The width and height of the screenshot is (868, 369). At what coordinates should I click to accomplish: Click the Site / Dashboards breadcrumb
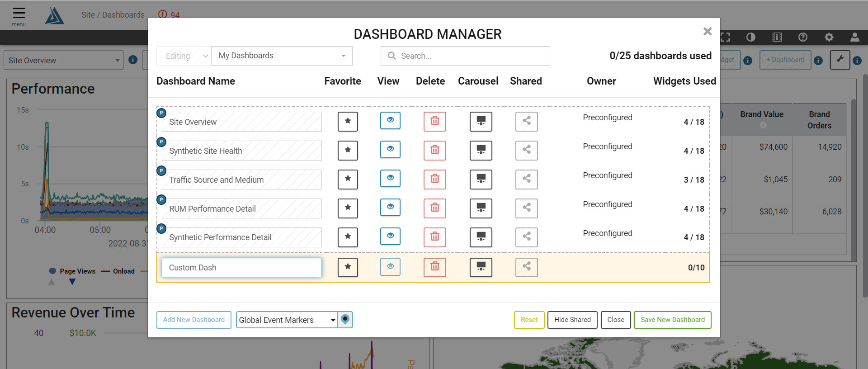[x=113, y=15]
